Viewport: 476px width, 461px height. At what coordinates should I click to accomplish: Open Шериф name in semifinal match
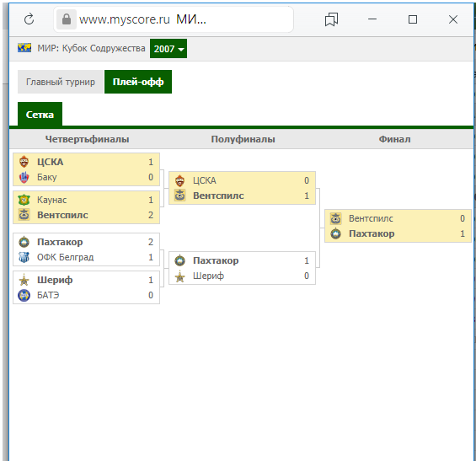coord(209,276)
